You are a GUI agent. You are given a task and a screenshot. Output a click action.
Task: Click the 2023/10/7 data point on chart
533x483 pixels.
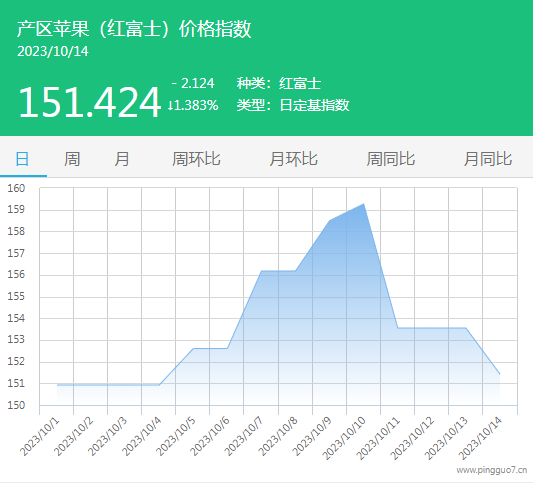pyautogui.click(x=261, y=271)
